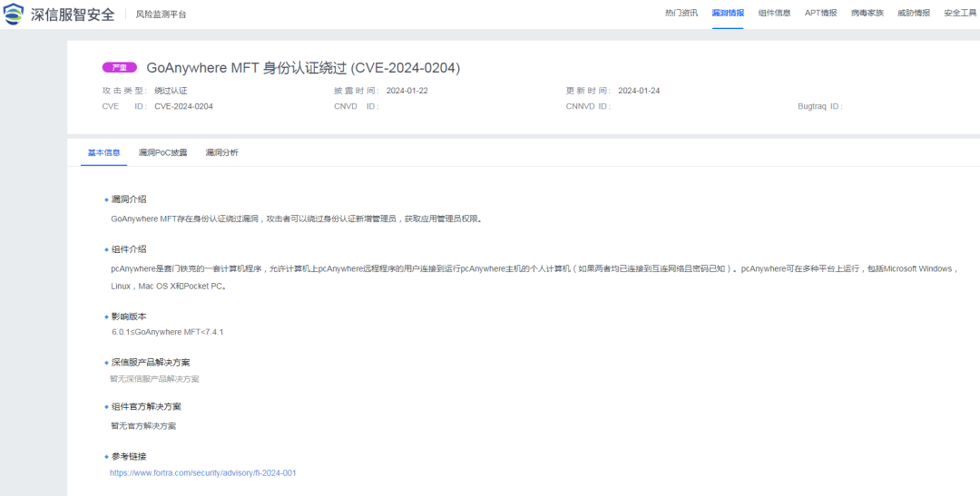Image resolution: width=980 pixels, height=496 pixels.
Task: Click the 深信服智安全 brand name
Action: point(73,15)
